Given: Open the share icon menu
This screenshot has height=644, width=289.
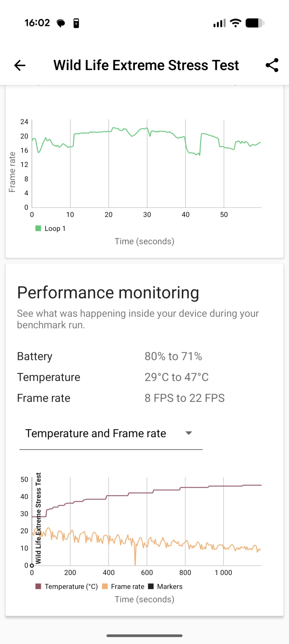Looking at the screenshot, I should tap(272, 65).
